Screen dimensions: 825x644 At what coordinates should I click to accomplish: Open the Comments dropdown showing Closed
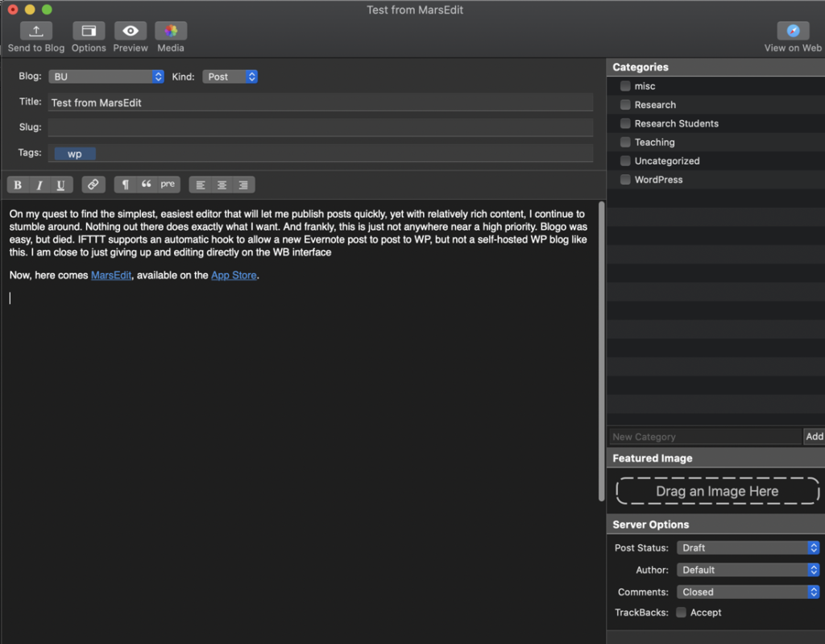(748, 592)
